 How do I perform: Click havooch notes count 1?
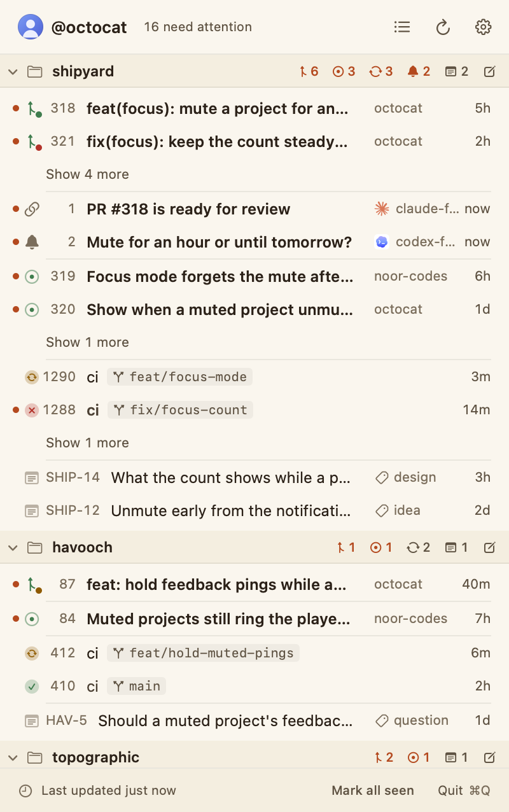click(457, 547)
